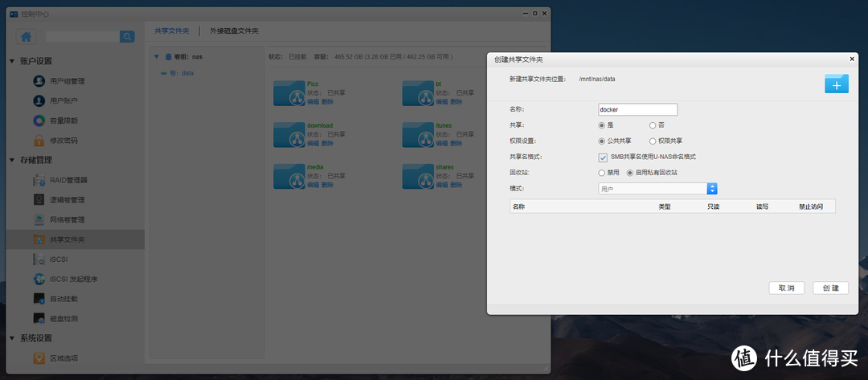Click the home icon in control center
The height and width of the screenshot is (380, 868).
pos(27,36)
